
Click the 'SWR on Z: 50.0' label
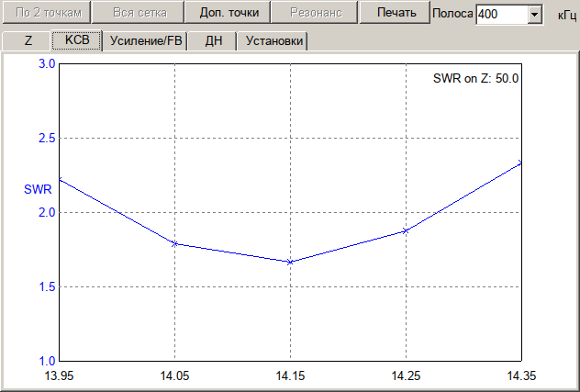coord(475,79)
